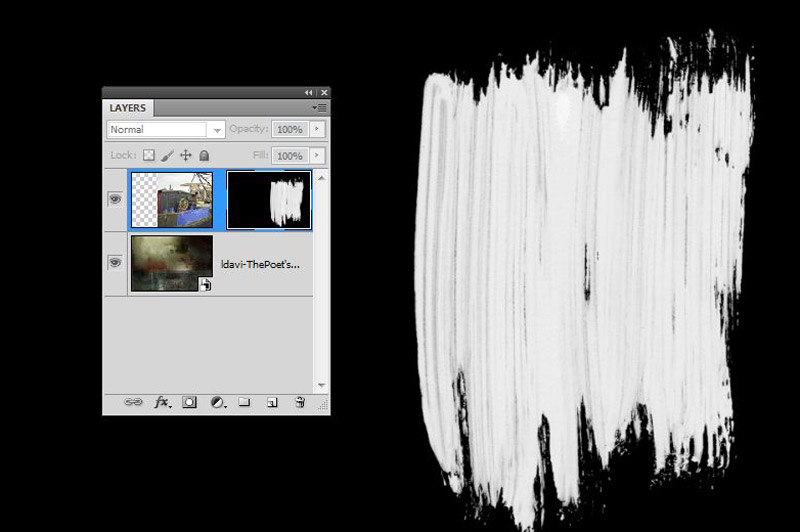Hide the boat layer using its eye icon
Screen dimensions: 800x532
(115, 199)
